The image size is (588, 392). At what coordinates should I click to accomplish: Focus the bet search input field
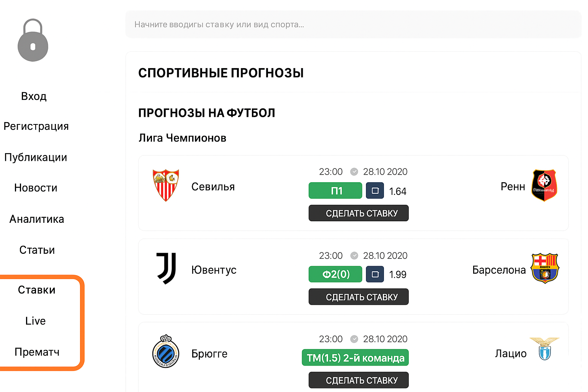tap(352, 24)
